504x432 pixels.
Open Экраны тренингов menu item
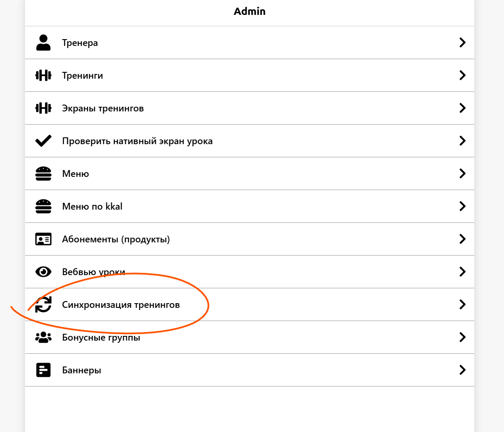pyautogui.click(x=103, y=108)
